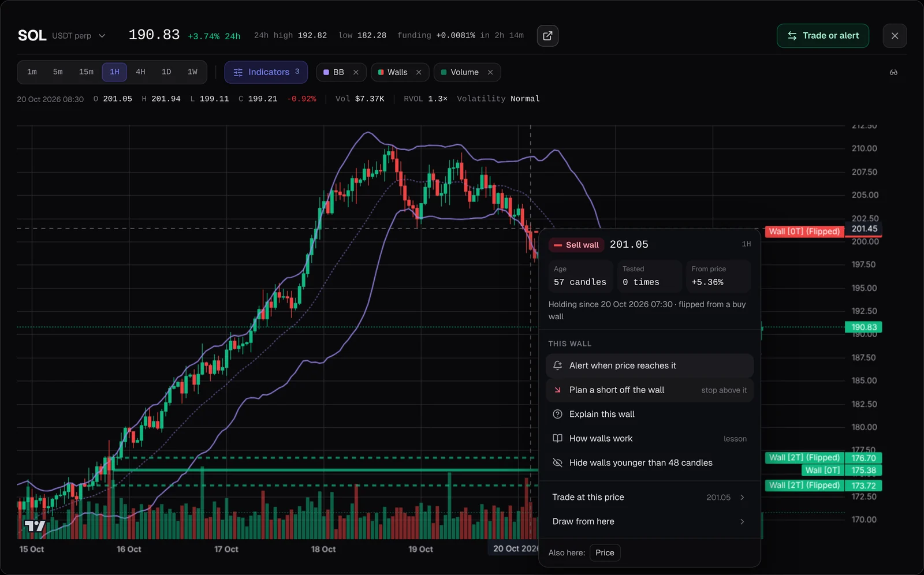Click the TradingView logo on chart
Viewport: 924px width, 575px height.
pos(35,526)
